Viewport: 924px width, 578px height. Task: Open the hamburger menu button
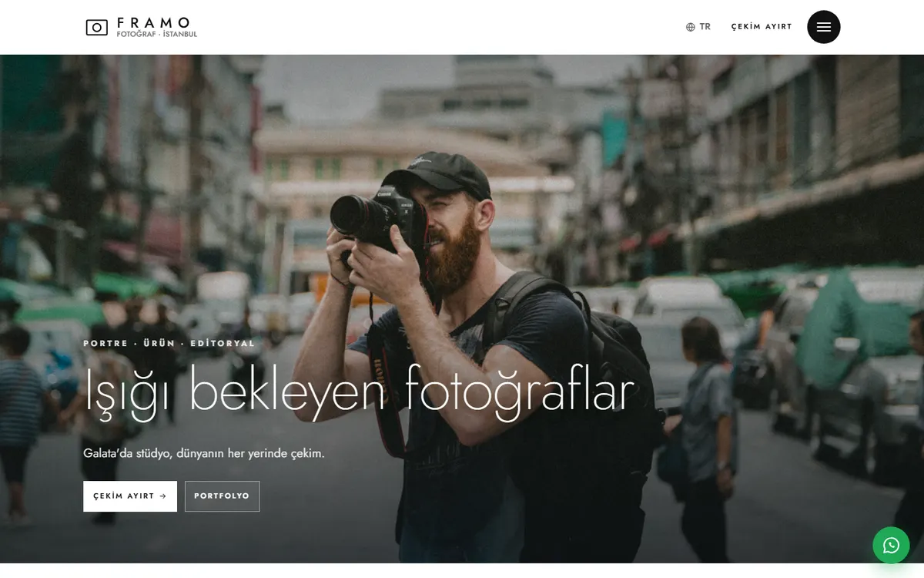pyautogui.click(x=824, y=27)
